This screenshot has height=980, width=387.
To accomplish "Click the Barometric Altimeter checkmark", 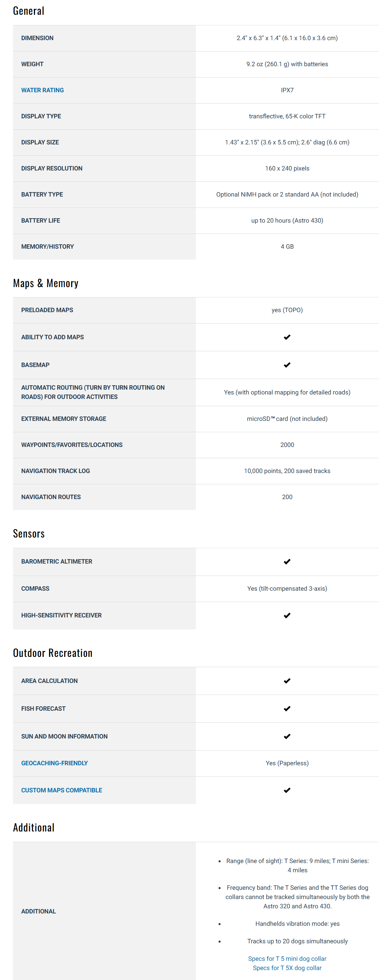I will click(x=287, y=562).
